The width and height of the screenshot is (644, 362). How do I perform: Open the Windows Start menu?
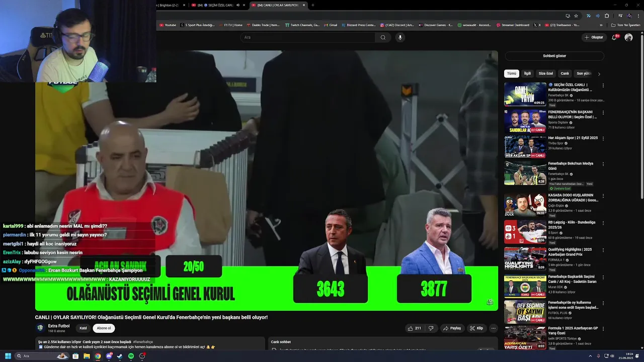(8, 356)
